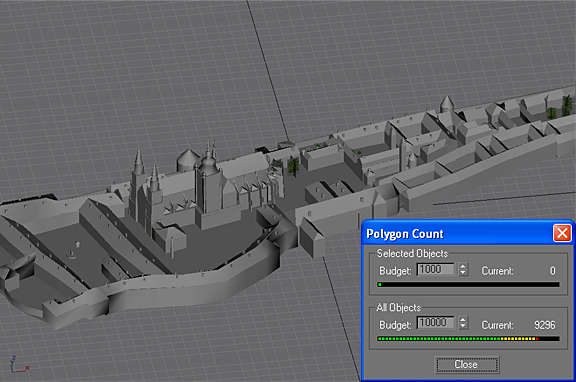Click the Close button in Polygon Count
The width and height of the screenshot is (576, 382).
466,364
